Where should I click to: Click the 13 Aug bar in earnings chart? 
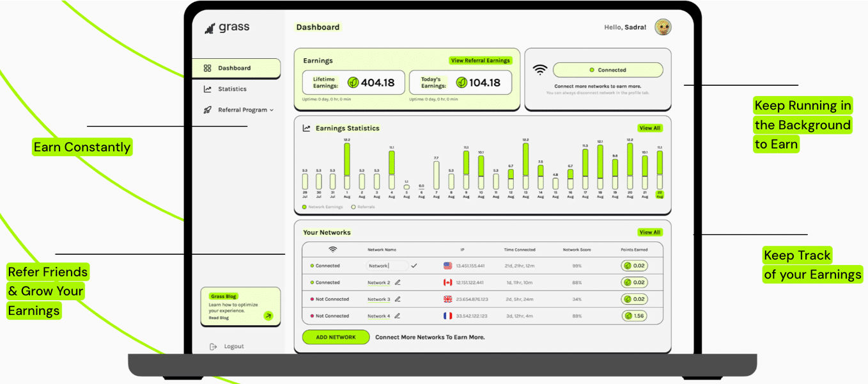click(525, 166)
